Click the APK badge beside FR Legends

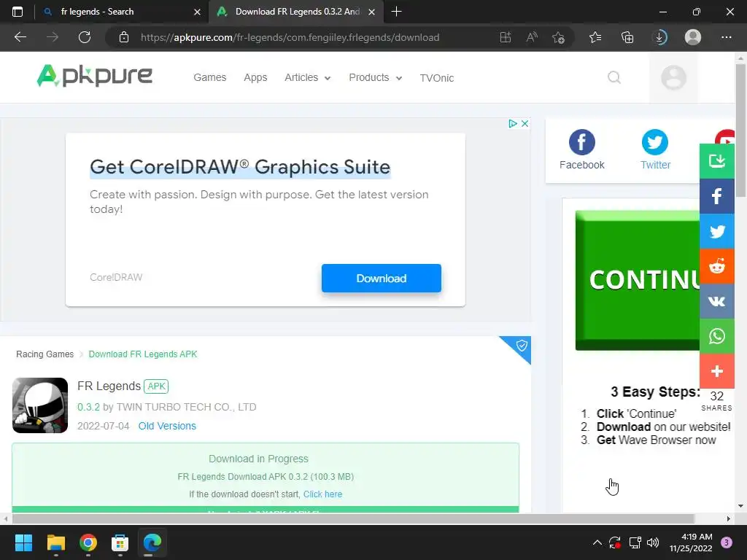pyautogui.click(x=156, y=386)
